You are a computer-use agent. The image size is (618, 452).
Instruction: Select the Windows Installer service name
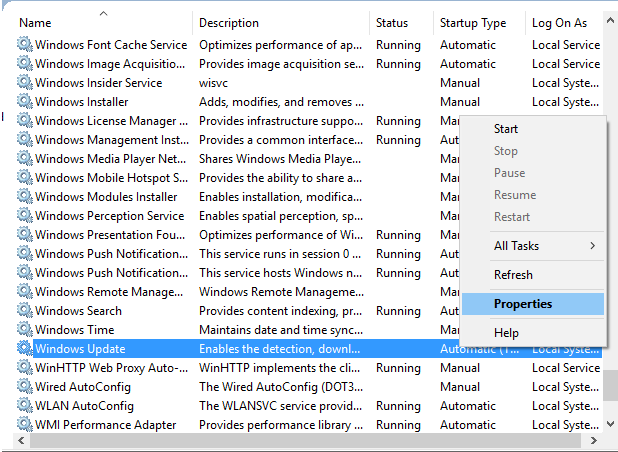point(82,102)
